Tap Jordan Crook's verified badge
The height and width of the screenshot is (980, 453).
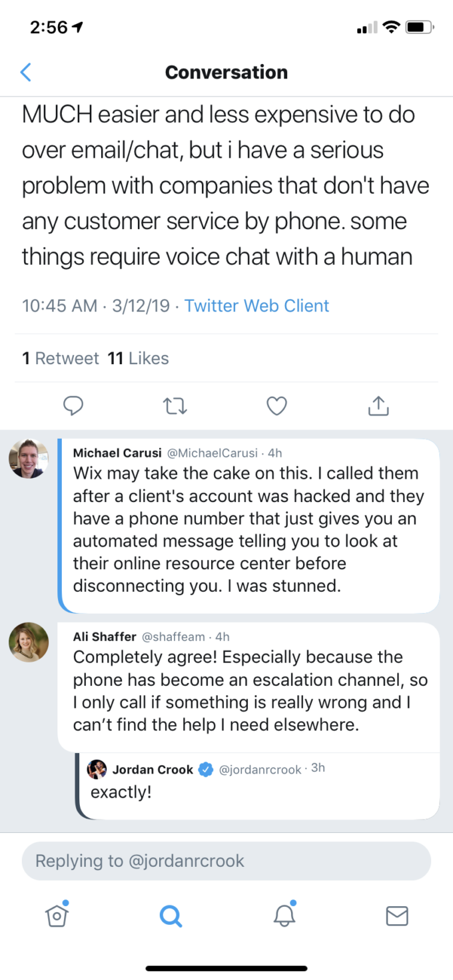tap(207, 770)
